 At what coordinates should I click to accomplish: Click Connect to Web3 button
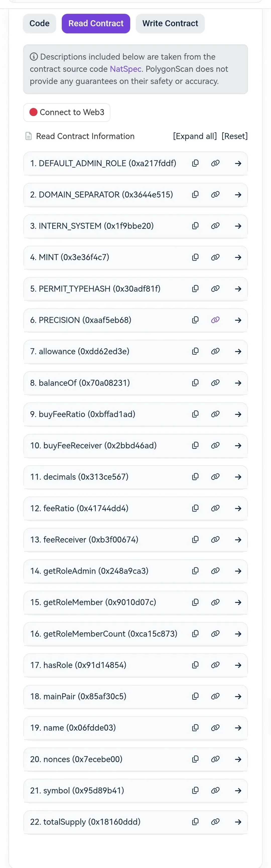[67, 112]
